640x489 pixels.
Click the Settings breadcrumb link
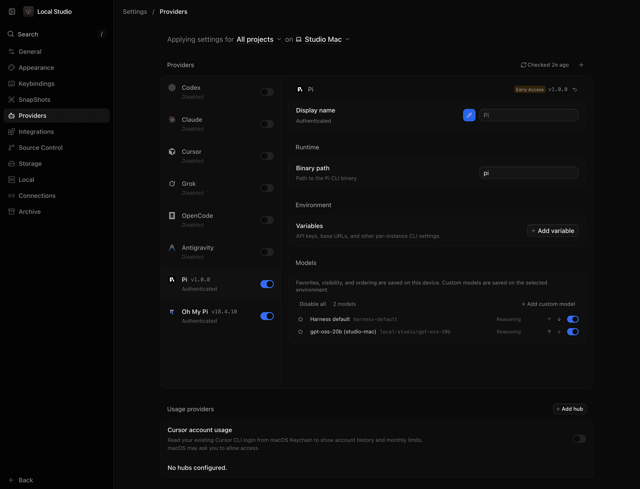(x=135, y=12)
